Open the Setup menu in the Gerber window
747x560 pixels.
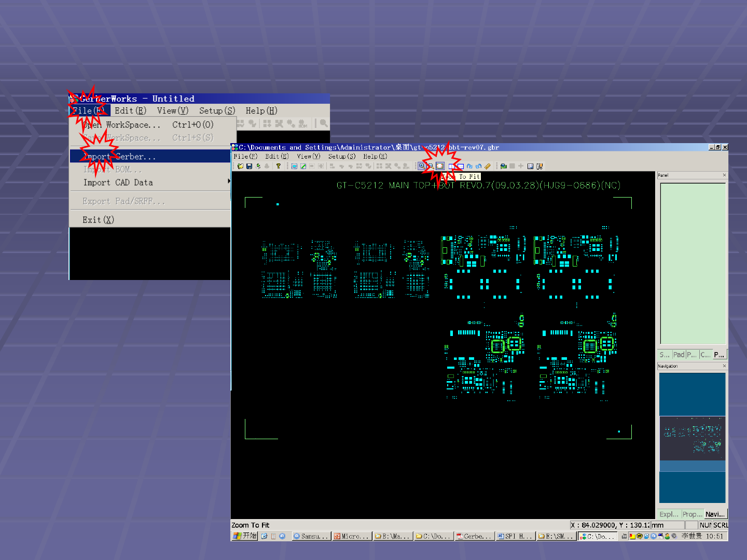[x=341, y=156]
